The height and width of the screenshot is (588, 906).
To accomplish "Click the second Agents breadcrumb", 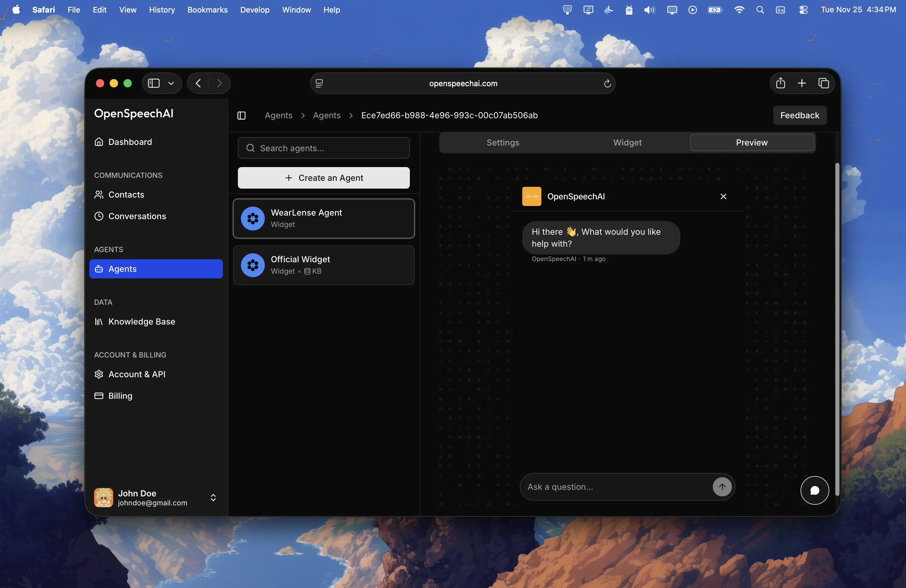I will (327, 115).
